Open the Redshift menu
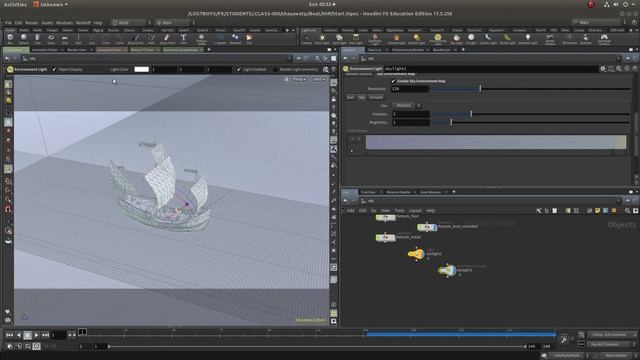Image resolution: width=640 pixels, height=360 pixels. (x=83, y=23)
